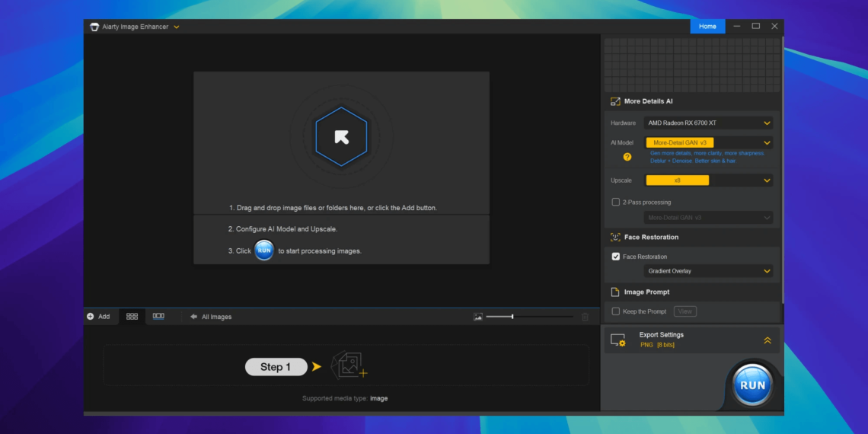Uncheck the Face Restoration checkbox
The height and width of the screenshot is (434, 868).
(616, 257)
